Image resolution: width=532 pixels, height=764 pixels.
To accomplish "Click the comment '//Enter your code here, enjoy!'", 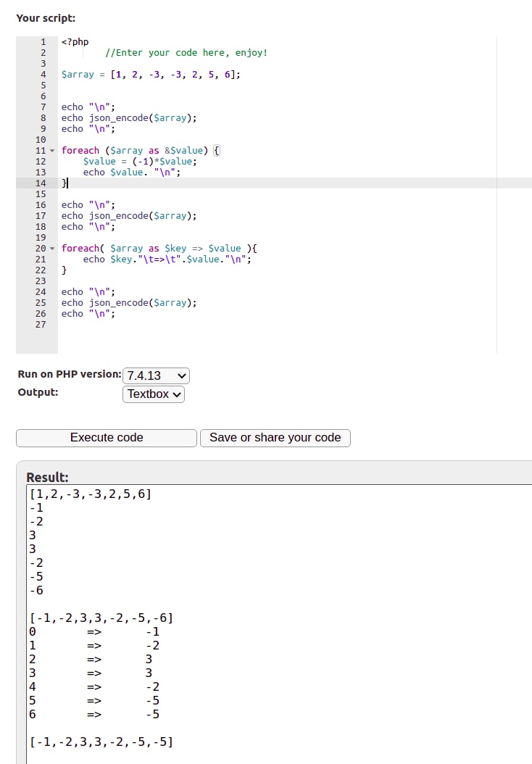I will pyautogui.click(x=186, y=53).
